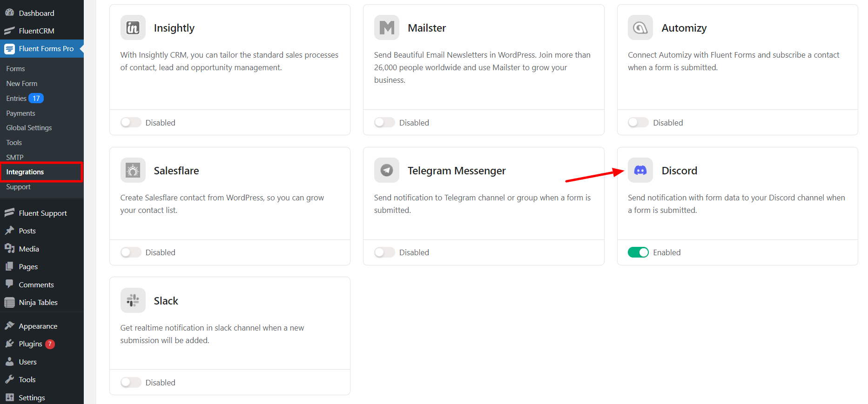Click the Automizy logo icon
This screenshot has height=404, width=868.
tap(640, 28)
